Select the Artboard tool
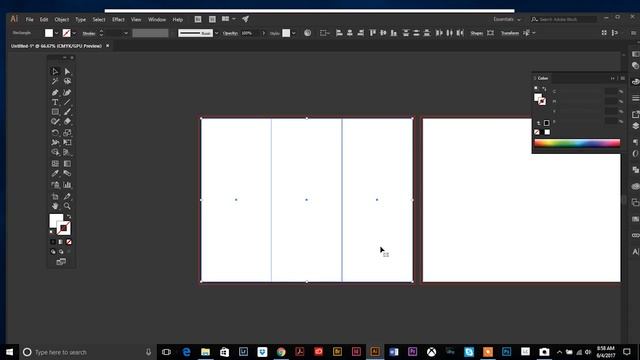The width and height of the screenshot is (640, 360). (55, 196)
